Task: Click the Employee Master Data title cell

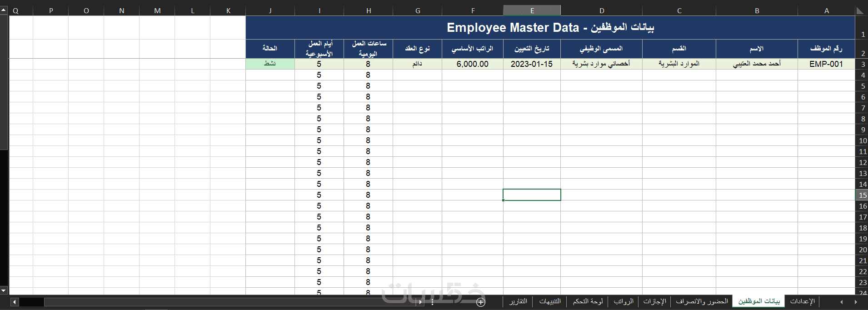Action: point(550,28)
